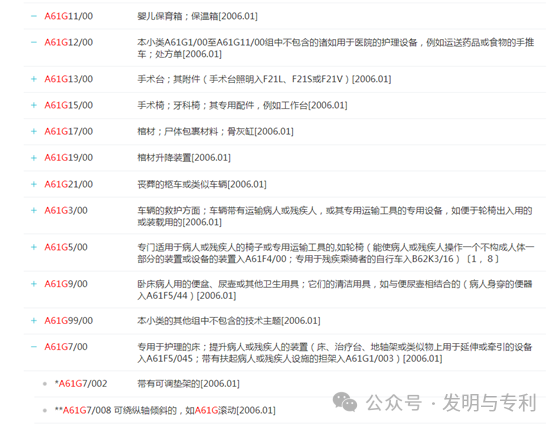Open classification code A61G3/00
Screen dimensions: 558x431
66,210
